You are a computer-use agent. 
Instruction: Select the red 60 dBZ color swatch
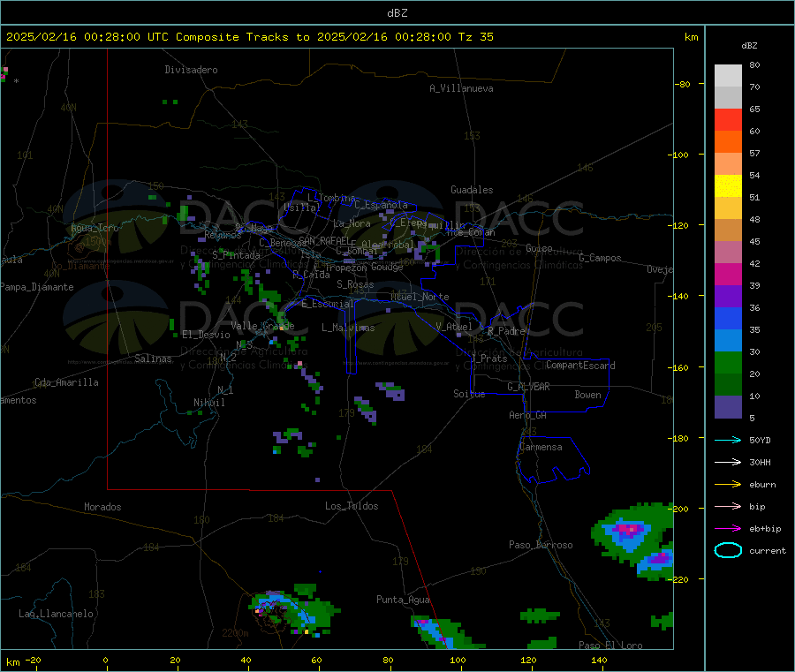point(728,119)
